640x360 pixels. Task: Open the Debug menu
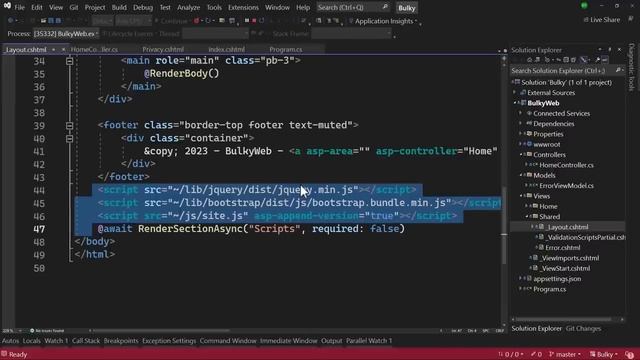pyautogui.click(x=143, y=7)
